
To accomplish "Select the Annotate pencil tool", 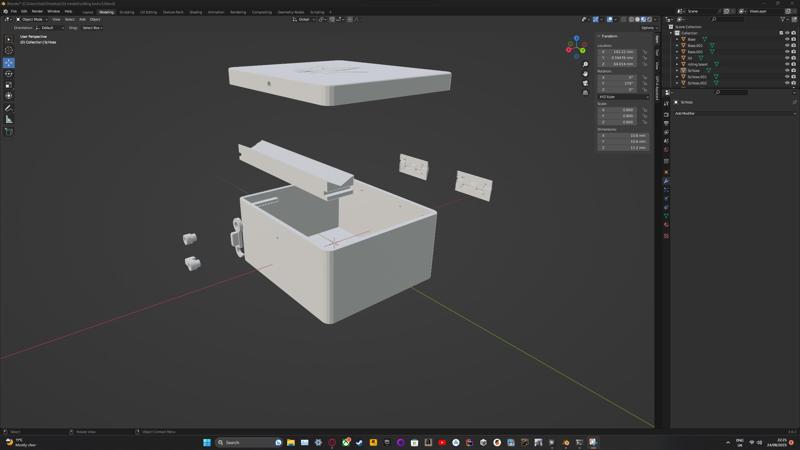I will [x=9, y=108].
